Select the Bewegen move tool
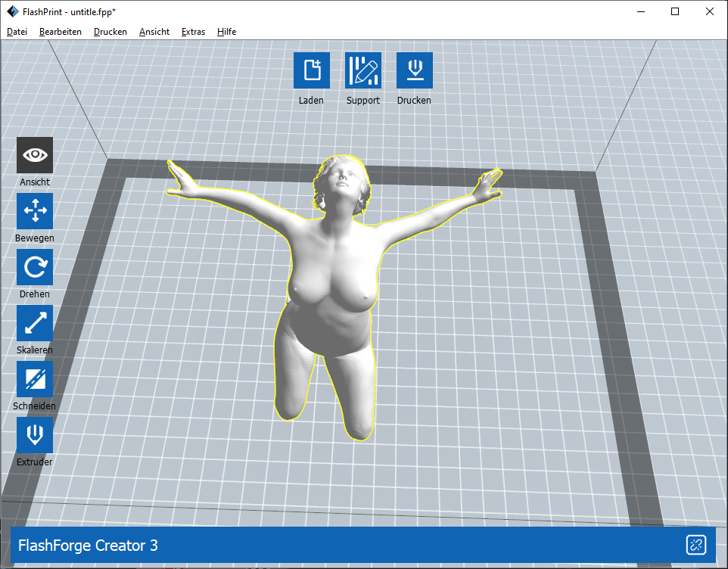This screenshot has height=569, width=728. [35, 211]
